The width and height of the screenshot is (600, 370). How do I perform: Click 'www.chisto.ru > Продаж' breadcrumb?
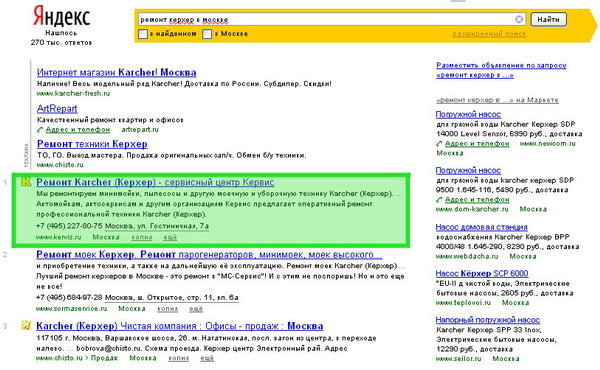coord(77,358)
